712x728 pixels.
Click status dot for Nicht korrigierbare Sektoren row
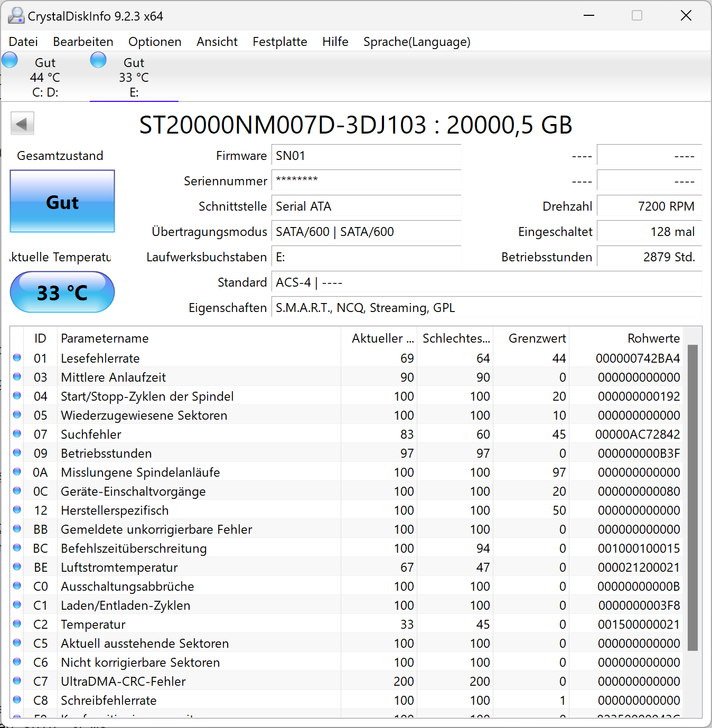point(17,662)
